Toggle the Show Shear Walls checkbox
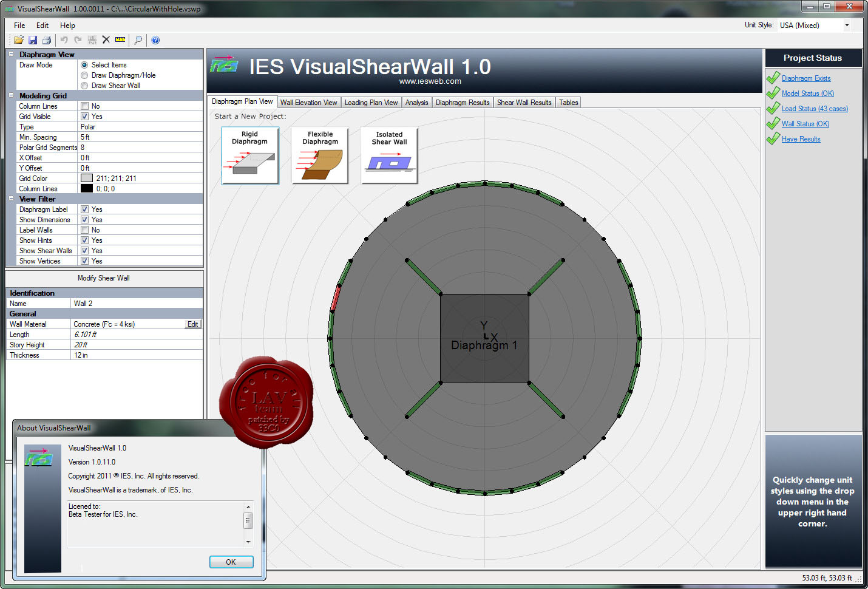This screenshot has height=589, width=868. 84,251
